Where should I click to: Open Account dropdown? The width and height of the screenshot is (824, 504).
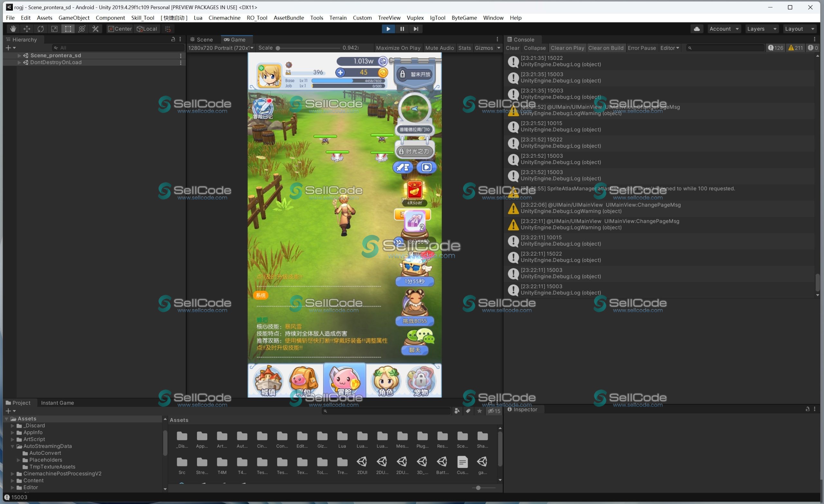(x=724, y=29)
